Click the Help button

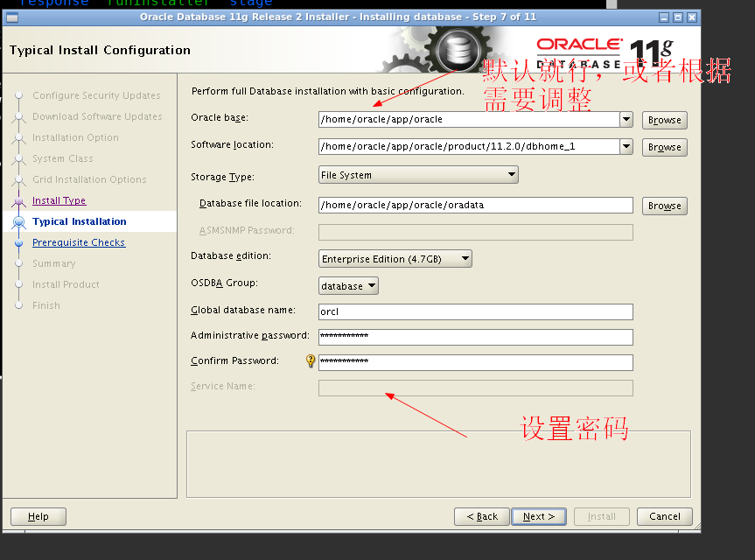[38, 516]
